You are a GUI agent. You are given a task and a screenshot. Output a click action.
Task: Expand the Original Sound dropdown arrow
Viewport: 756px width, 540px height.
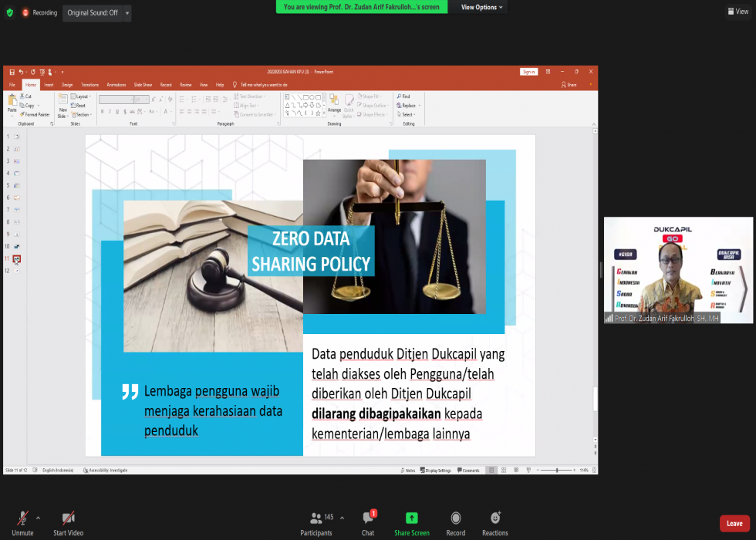(x=127, y=13)
